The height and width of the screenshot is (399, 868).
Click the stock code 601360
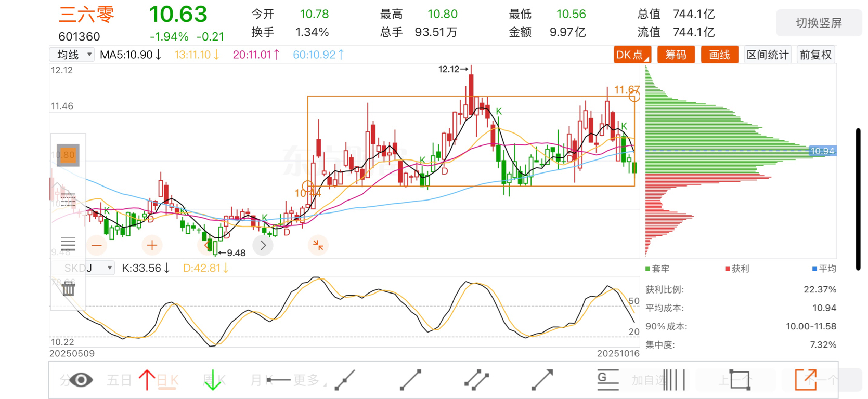tap(79, 36)
